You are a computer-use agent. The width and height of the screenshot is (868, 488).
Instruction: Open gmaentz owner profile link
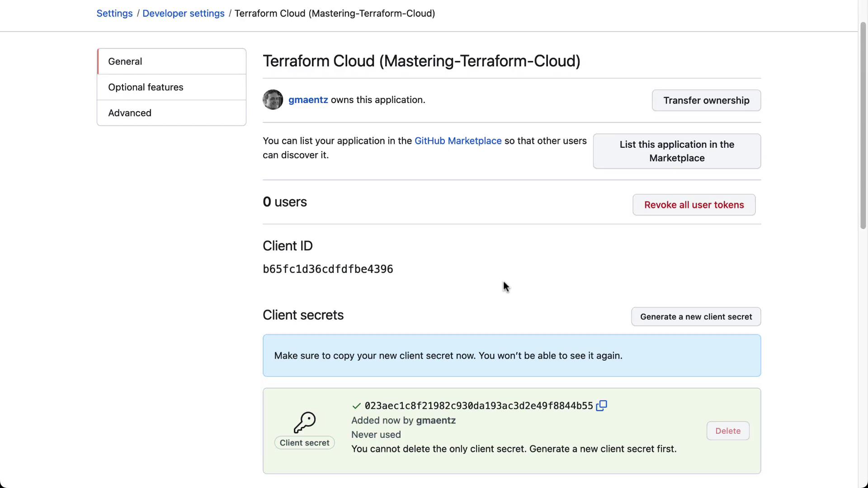tap(308, 100)
